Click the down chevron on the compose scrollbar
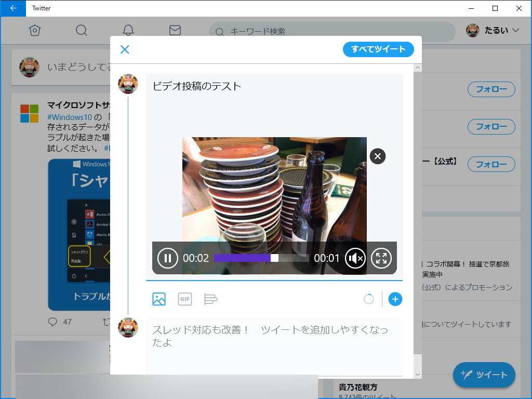Screen dimensions: 532x399 417,374
